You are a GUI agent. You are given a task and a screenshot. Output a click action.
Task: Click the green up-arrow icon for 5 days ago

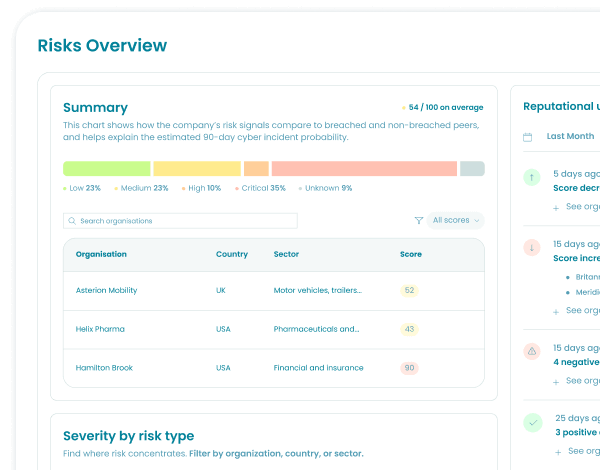(532, 177)
